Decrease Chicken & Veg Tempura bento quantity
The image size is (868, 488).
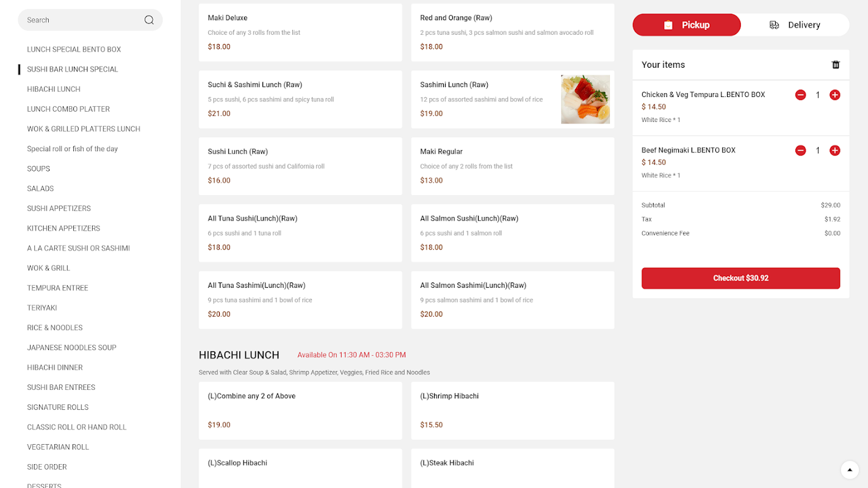coord(800,95)
